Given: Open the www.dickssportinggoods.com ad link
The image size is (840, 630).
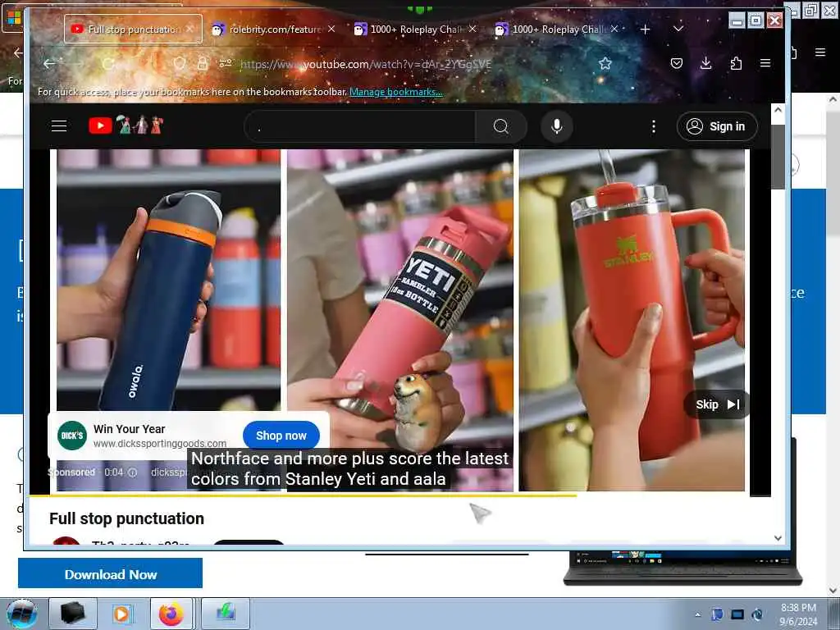Looking at the screenshot, I should coord(160,444).
